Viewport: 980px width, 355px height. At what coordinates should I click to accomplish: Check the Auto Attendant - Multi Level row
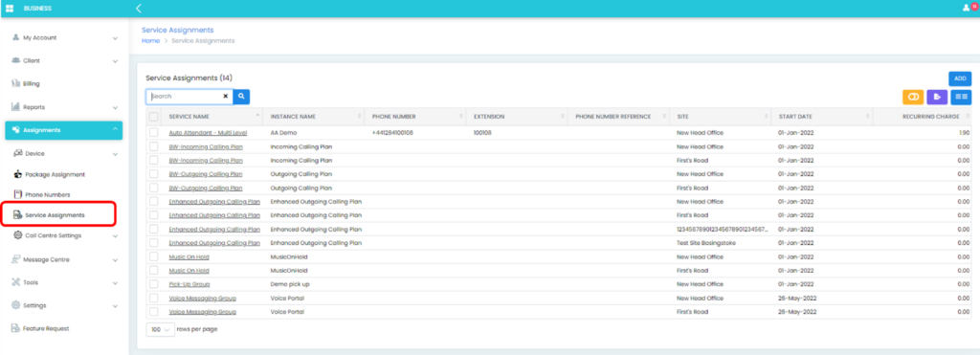tap(153, 132)
